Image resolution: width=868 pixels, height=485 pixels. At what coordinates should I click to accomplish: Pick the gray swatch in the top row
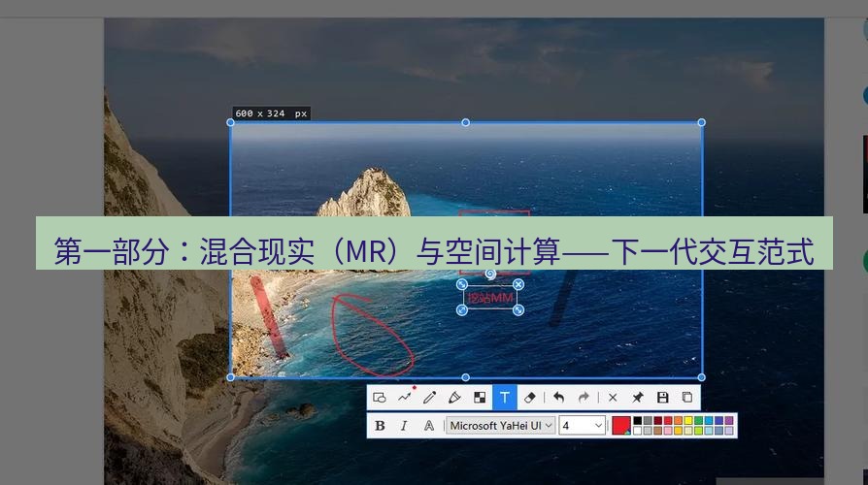[x=648, y=420]
